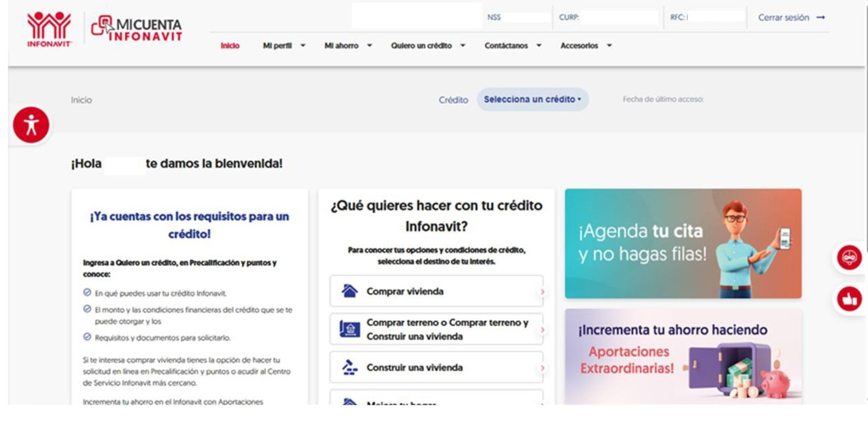The image size is (868, 433).
Task: Select the Comprar vivienda option
Action: point(437,291)
